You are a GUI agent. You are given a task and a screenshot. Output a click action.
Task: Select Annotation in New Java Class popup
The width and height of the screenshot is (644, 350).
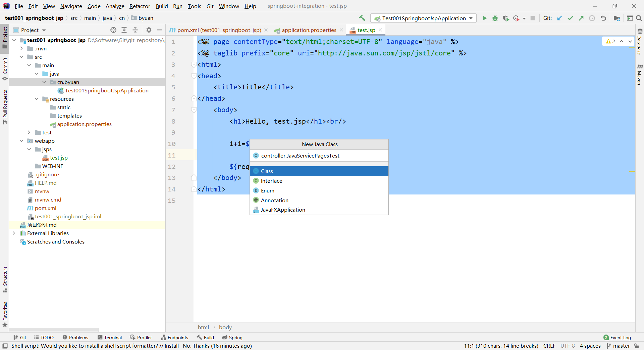[x=319, y=200]
